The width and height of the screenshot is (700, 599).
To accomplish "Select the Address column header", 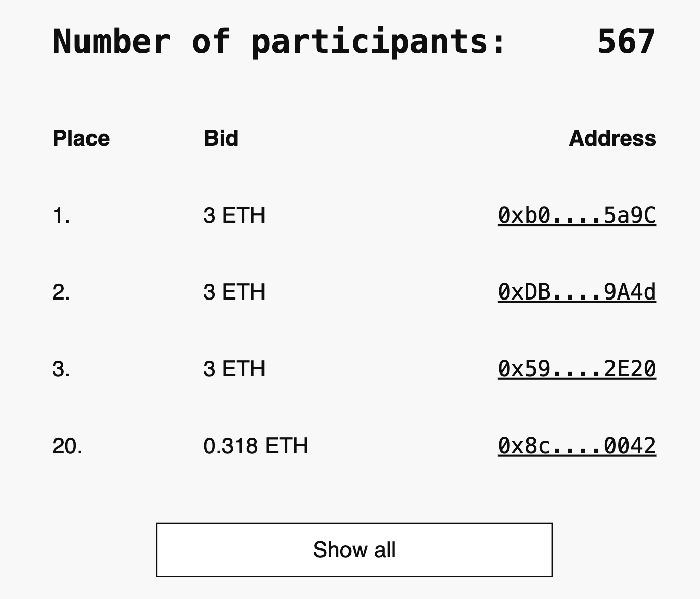I will [x=613, y=139].
